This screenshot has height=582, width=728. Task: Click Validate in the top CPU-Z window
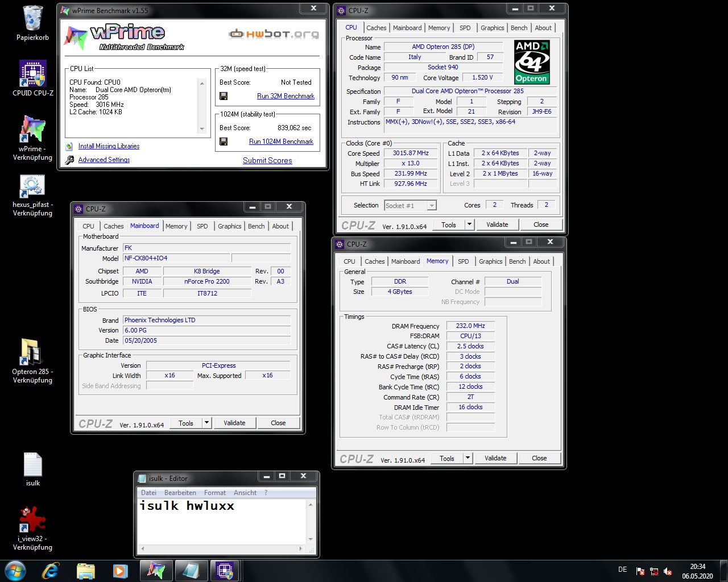(x=497, y=225)
